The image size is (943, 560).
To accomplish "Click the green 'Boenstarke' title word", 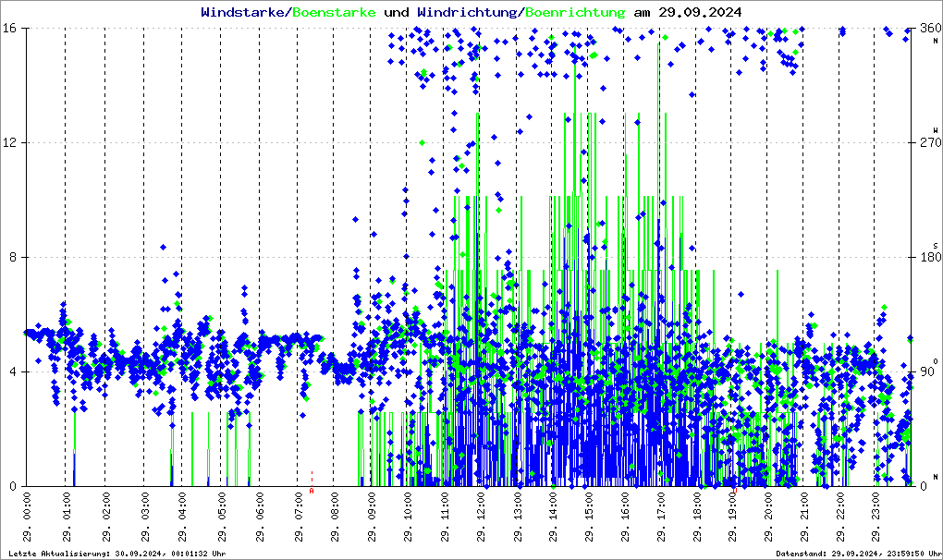I will click(334, 12).
